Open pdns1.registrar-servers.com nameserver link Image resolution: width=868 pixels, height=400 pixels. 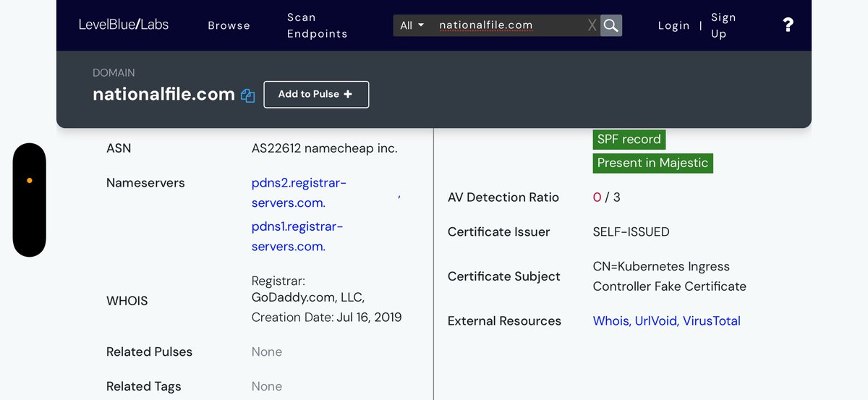tap(297, 237)
